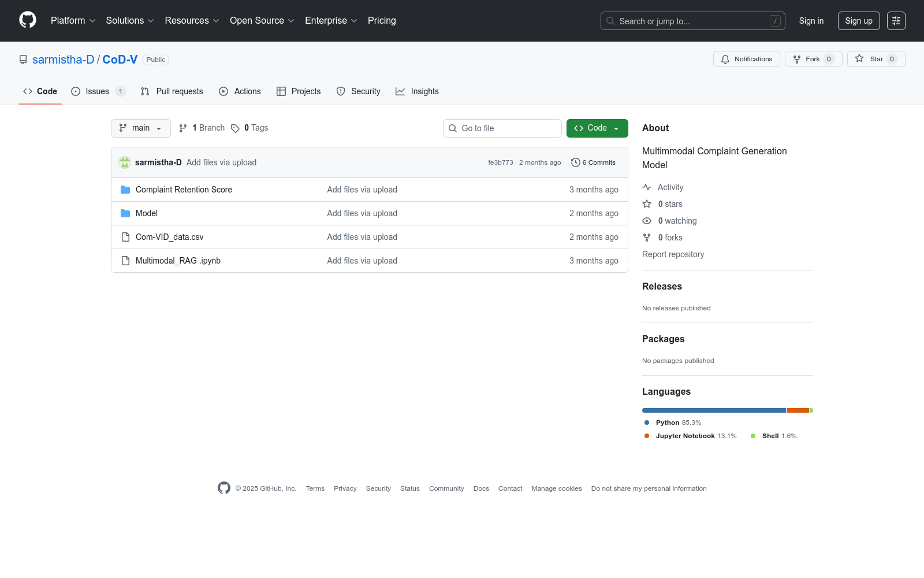Open commit message for Com-VID_data.csv row
The height and width of the screenshot is (578, 924).
[x=362, y=237]
